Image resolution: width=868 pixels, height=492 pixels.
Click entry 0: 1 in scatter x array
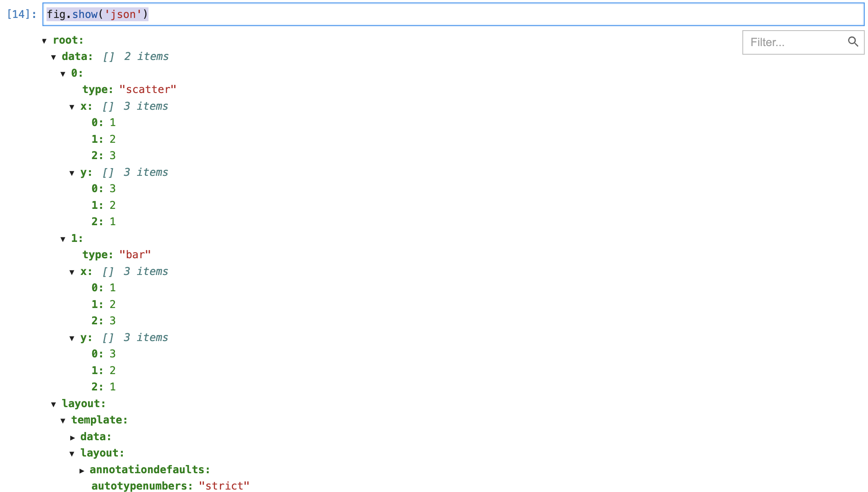point(104,122)
